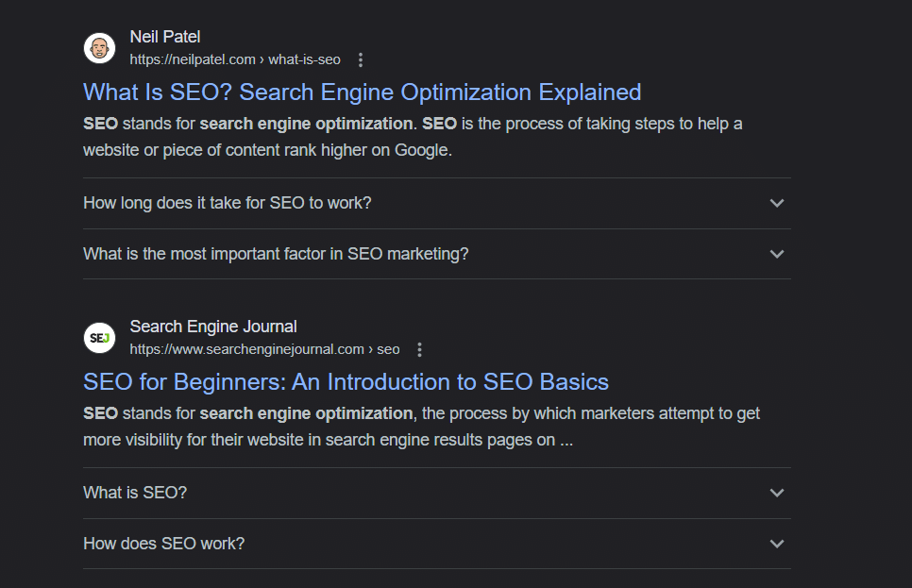Image resolution: width=912 pixels, height=588 pixels.
Task: Expand the 'How does SEO work?' chevron
Action: click(776, 544)
